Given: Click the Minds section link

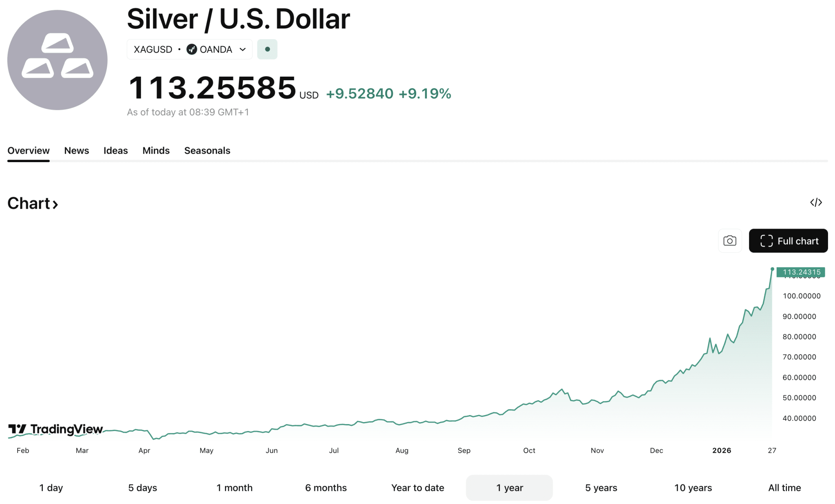Looking at the screenshot, I should (x=156, y=150).
